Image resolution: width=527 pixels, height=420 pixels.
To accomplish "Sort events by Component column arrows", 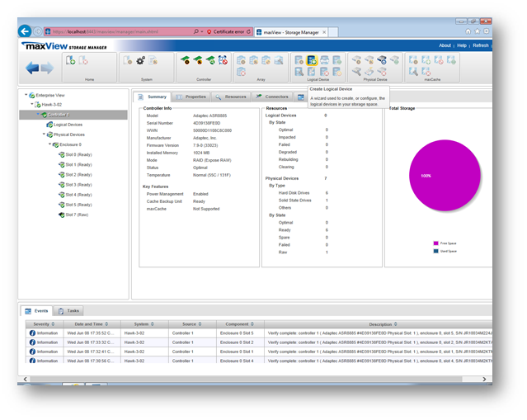I will (252, 324).
